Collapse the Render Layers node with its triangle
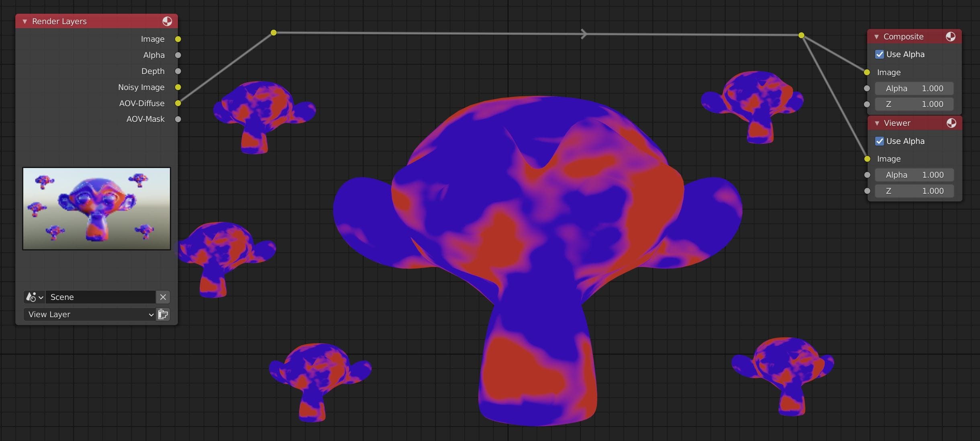The image size is (980, 441). coord(24,21)
